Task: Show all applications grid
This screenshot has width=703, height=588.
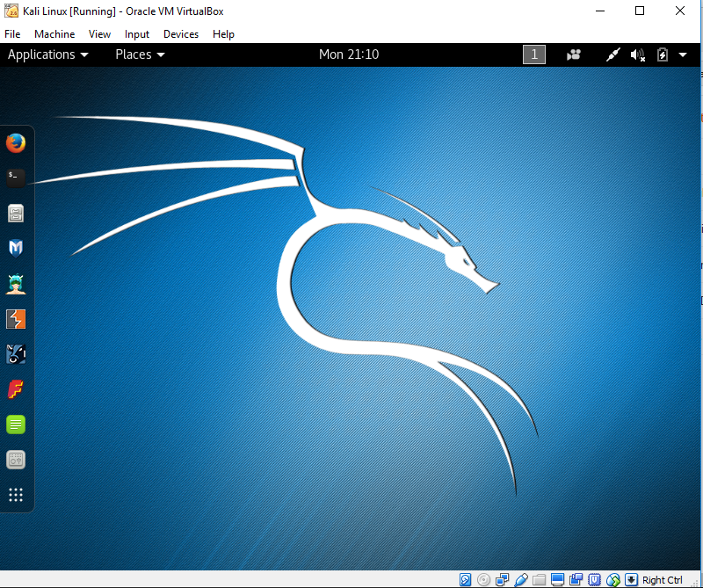Action: point(16,495)
